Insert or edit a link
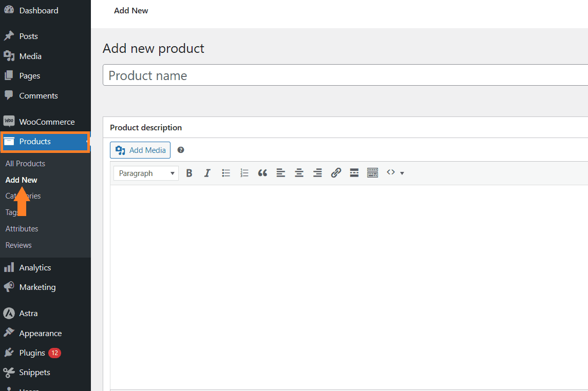The height and width of the screenshot is (391, 588). pos(336,172)
